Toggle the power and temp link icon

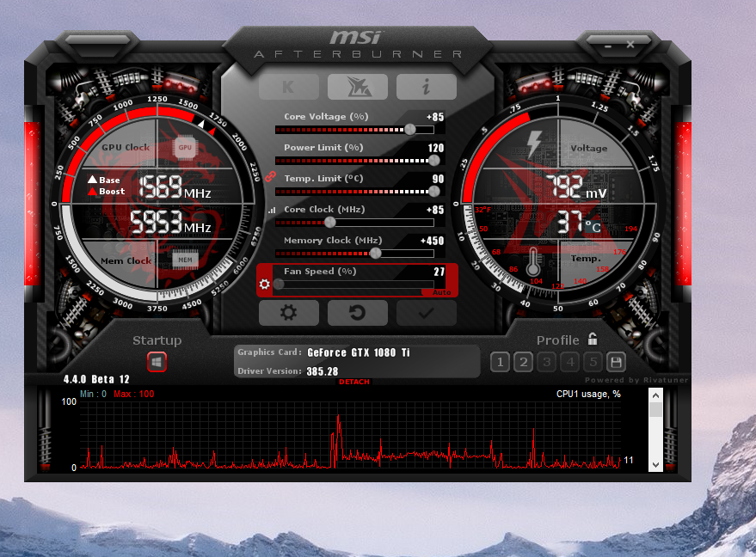coord(270,176)
